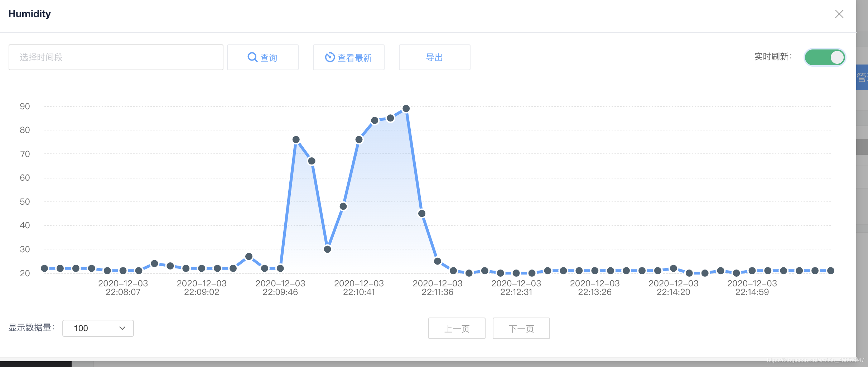Click the first data point on the chart

pyautogui.click(x=44, y=268)
